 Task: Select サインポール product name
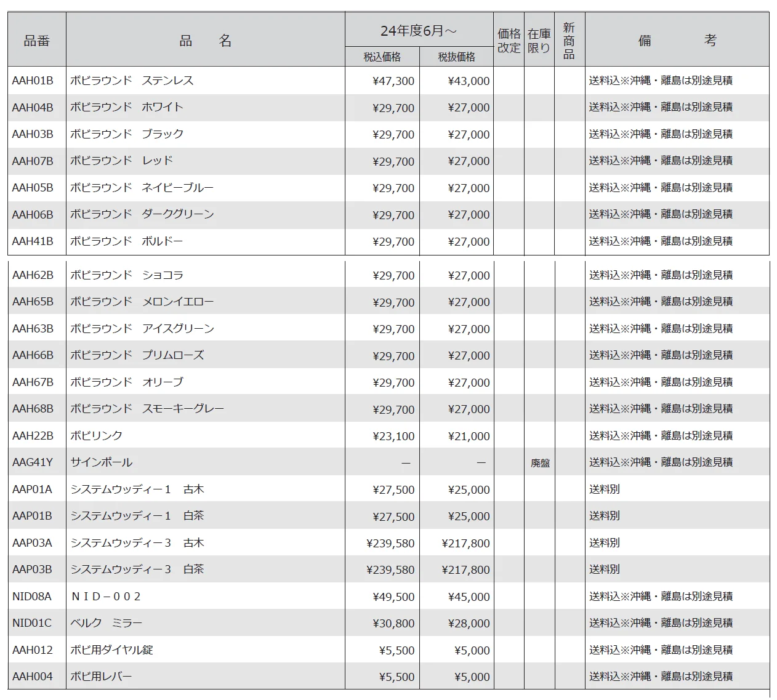(102, 462)
